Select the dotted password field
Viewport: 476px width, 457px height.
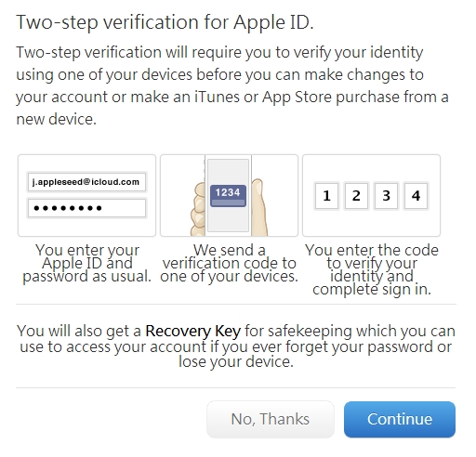point(86,208)
